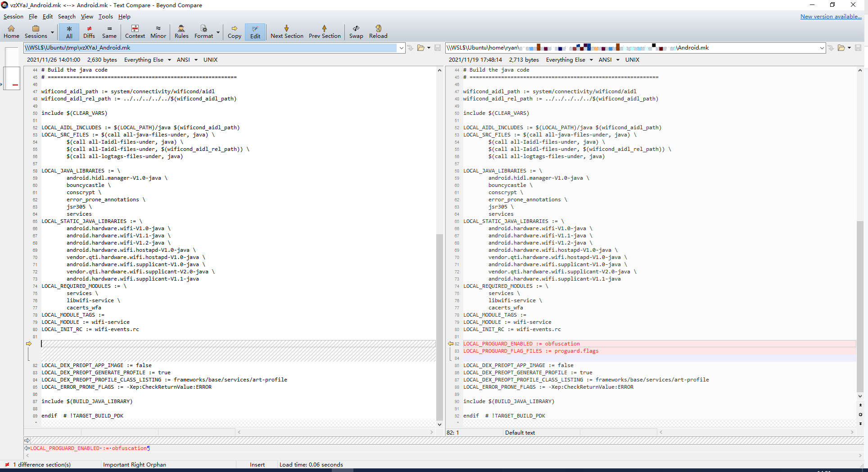Show All lines filter
The height and width of the screenshot is (472, 868).
pos(69,32)
